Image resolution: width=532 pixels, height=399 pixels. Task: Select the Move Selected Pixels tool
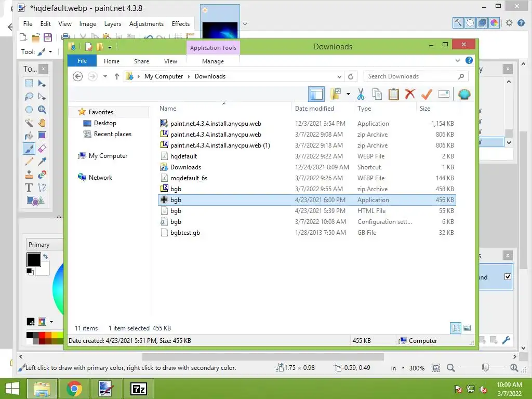pos(42,84)
